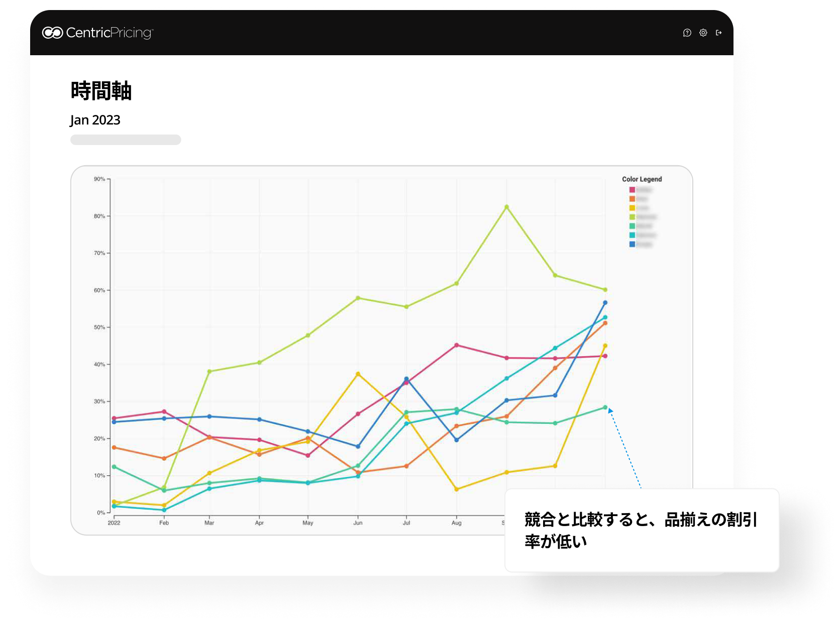Click the '50%' y-axis label
The height and width of the screenshot is (626, 840).
click(99, 327)
